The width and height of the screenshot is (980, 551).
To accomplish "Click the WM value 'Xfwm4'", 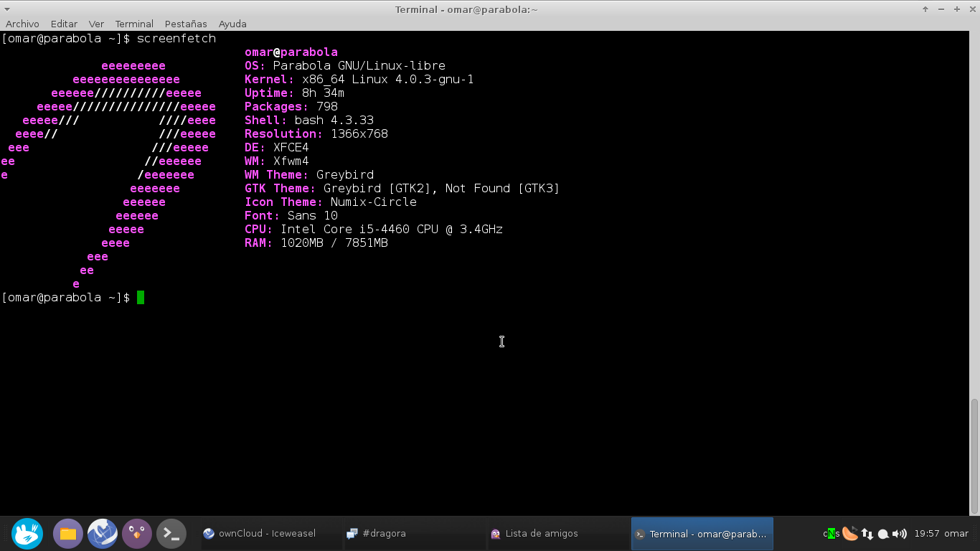I will coord(291,161).
